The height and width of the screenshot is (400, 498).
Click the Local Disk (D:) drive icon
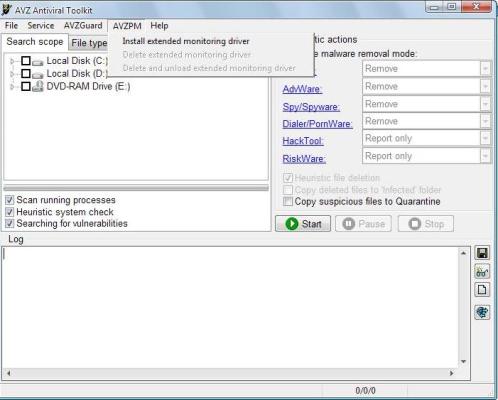[38, 75]
